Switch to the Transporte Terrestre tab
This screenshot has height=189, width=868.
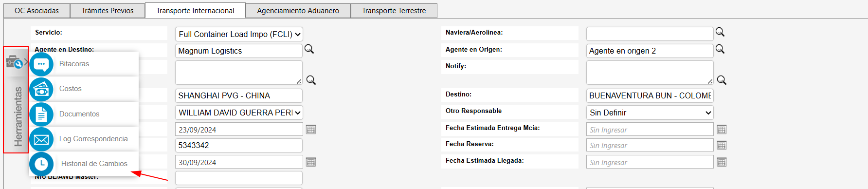394,11
